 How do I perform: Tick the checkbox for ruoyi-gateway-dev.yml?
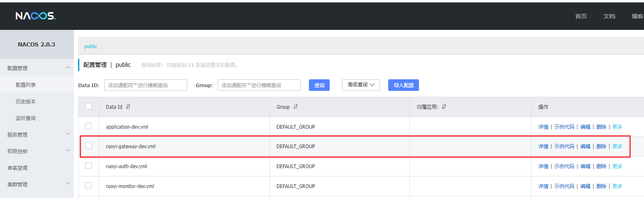coord(88,146)
